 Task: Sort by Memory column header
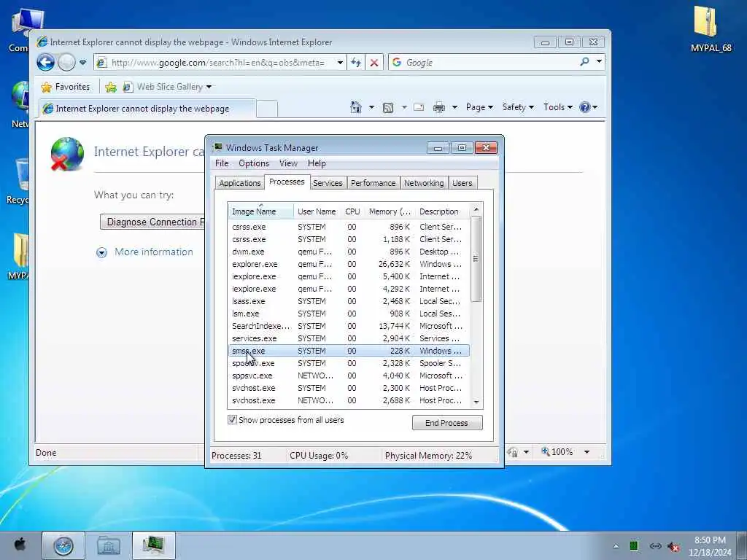390,211
